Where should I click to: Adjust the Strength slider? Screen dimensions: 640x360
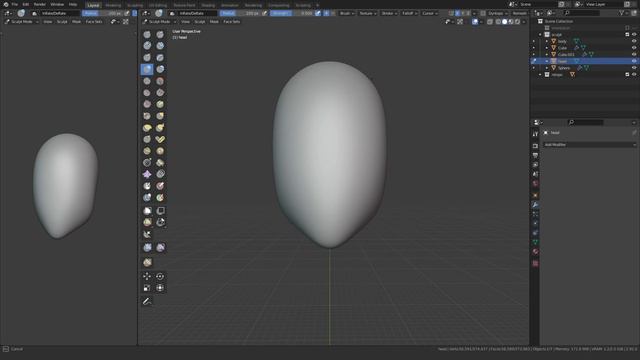pos(292,13)
